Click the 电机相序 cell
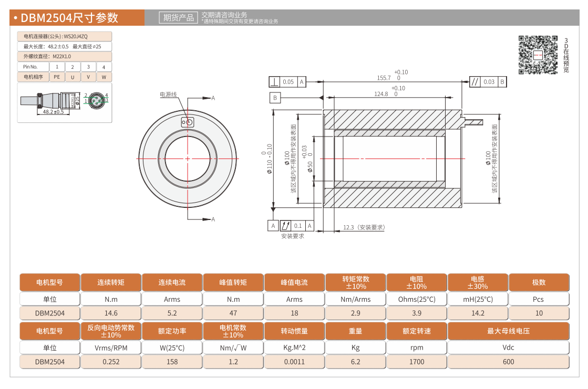This screenshot has height=389, width=588. click(x=34, y=77)
